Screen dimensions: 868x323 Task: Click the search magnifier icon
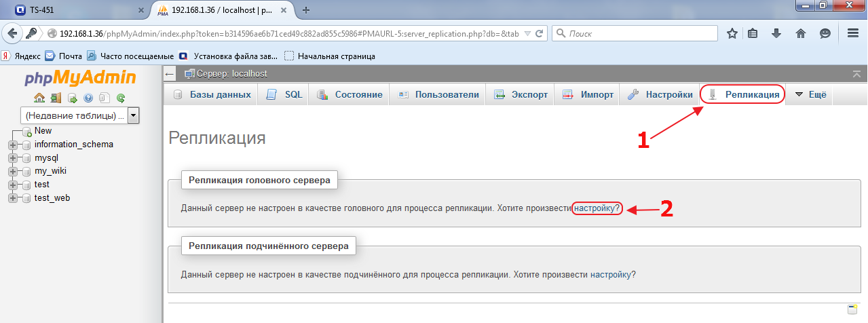coord(561,33)
